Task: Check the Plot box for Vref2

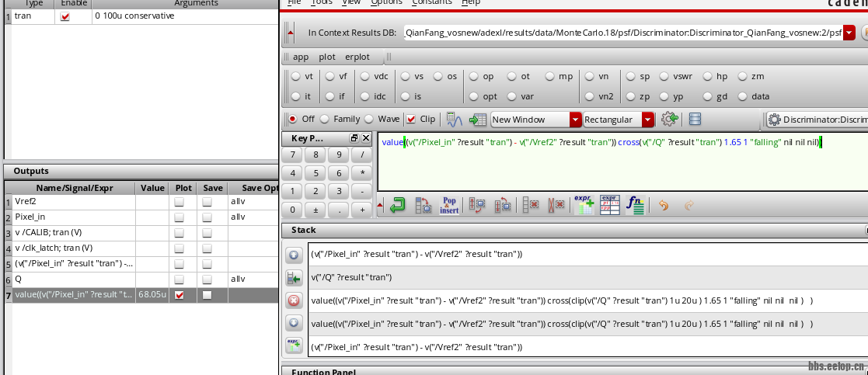Action: click(180, 203)
